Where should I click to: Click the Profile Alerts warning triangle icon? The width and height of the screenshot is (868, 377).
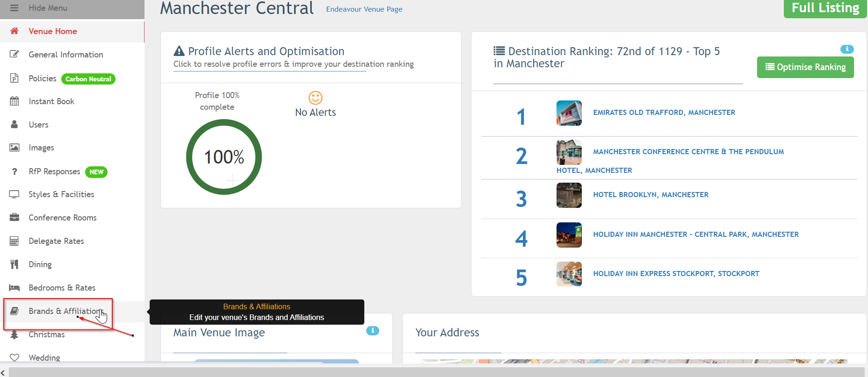pos(179,51)
